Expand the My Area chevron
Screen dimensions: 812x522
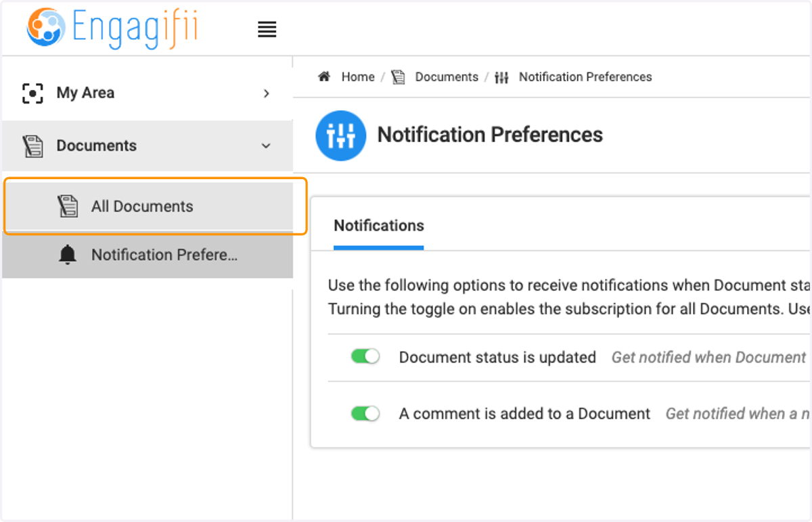tap(267, 93)
